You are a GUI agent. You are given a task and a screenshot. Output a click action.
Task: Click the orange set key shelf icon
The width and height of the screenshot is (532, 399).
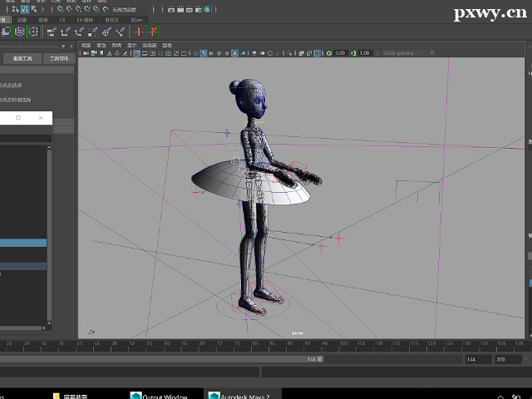tap(139, 32)
